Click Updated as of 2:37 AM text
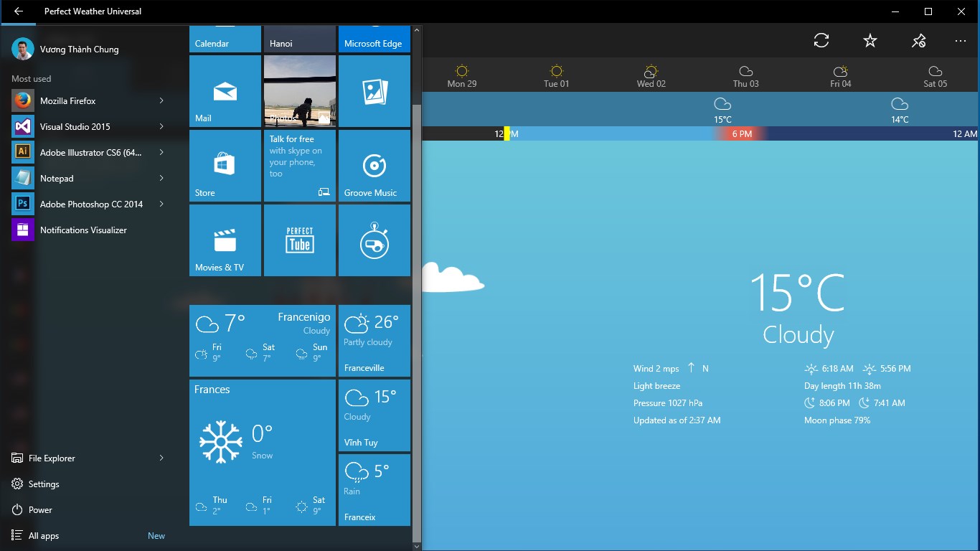 (x=677, y=420)
